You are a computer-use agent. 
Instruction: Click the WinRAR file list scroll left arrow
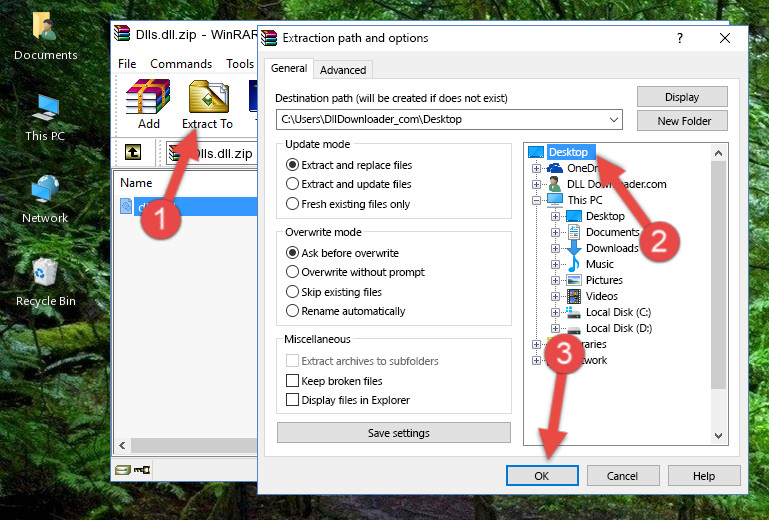123,445
